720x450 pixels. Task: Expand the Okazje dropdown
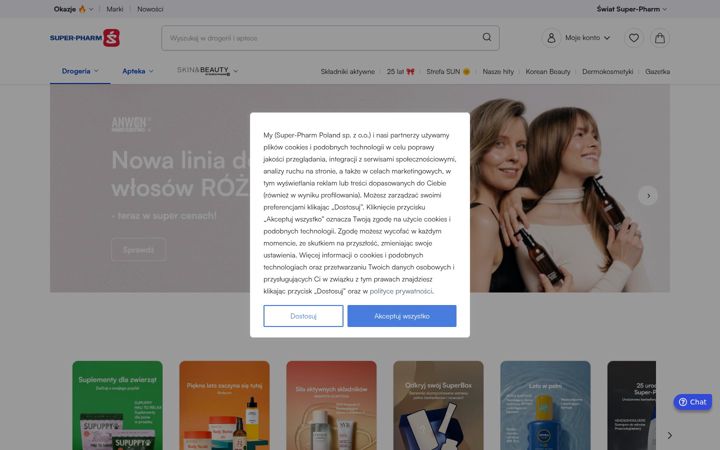point(73,9)
